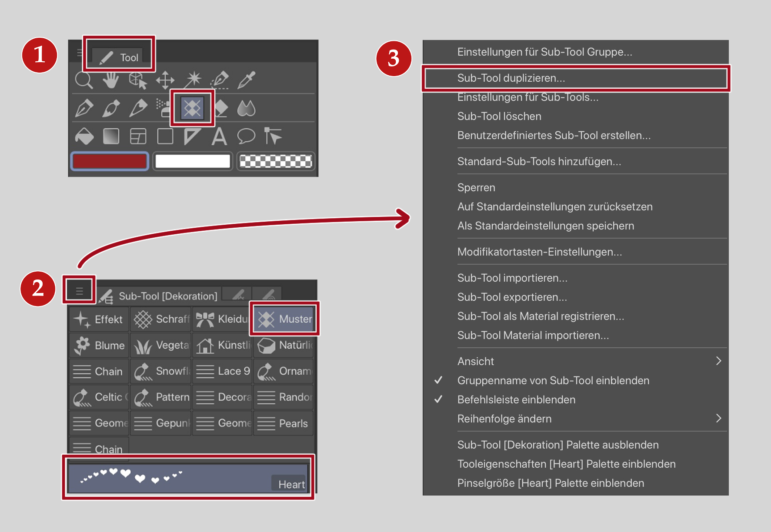Choose the Decora sub-tool group
Screen dimensions: 771x532
click(x=222, y=397)
